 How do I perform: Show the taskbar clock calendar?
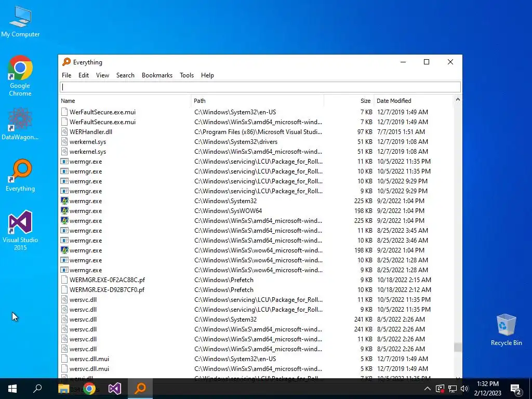pos(487,389)
